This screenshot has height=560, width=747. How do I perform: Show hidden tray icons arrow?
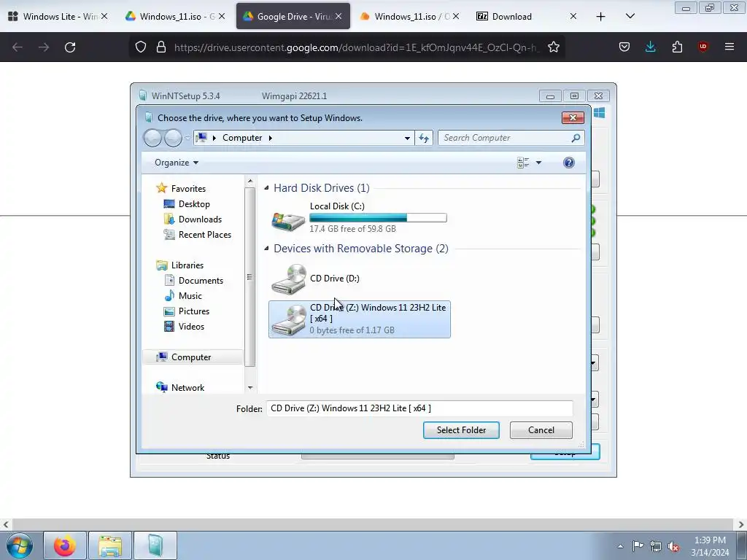620,546
